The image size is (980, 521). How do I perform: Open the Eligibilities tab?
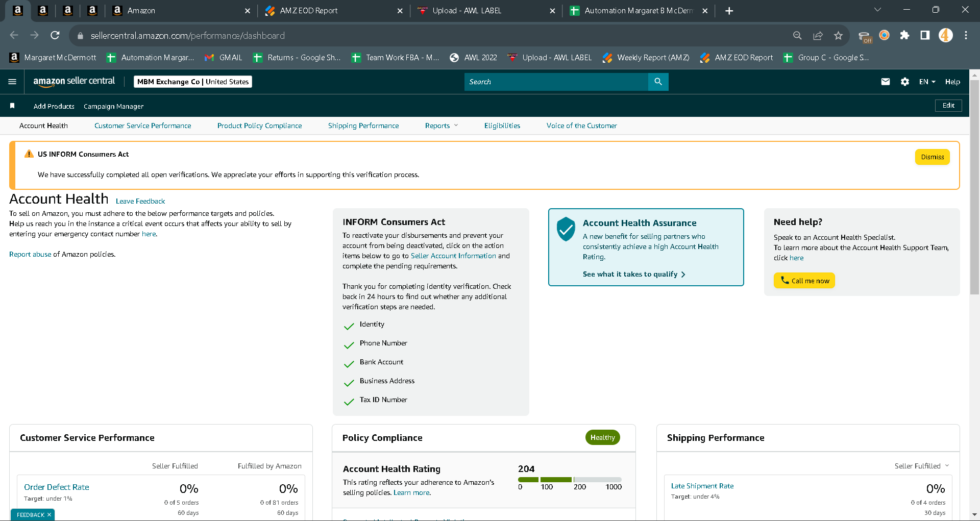click(x=502, y=126)
